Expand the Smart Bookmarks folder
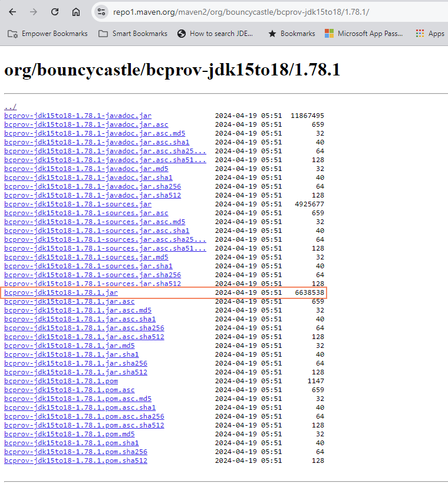Viewport: 448px width, 490px height. point(133,34)
